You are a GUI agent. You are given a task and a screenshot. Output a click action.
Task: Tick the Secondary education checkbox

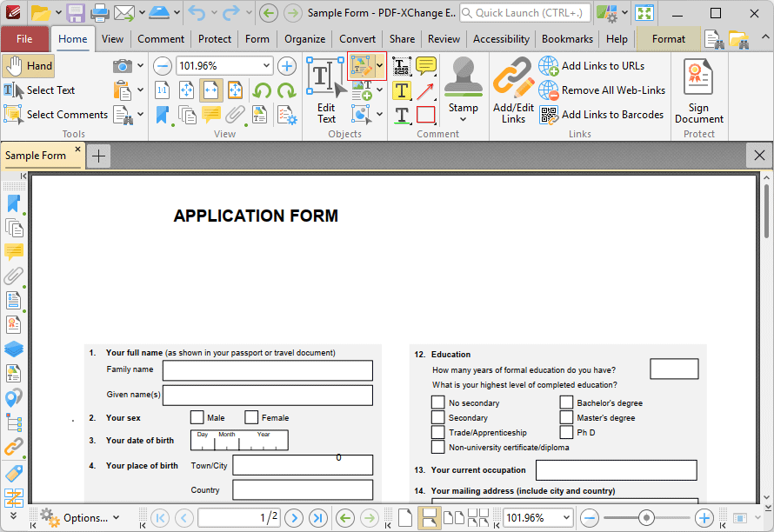[x=437, y=417]
